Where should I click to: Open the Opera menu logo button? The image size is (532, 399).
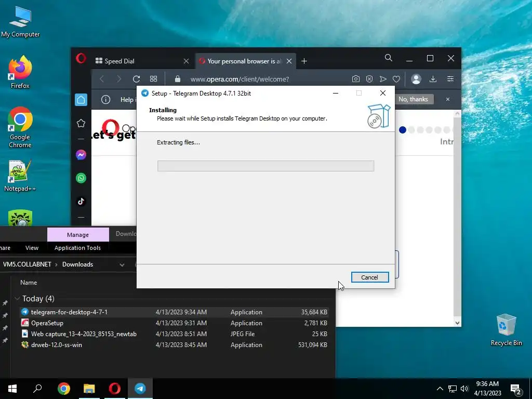tap(81, 58)
